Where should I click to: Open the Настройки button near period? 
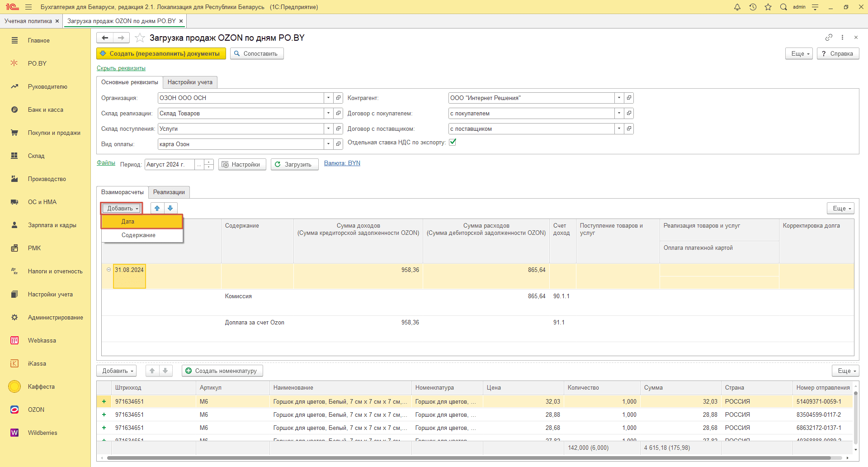[x=242, y=164]
